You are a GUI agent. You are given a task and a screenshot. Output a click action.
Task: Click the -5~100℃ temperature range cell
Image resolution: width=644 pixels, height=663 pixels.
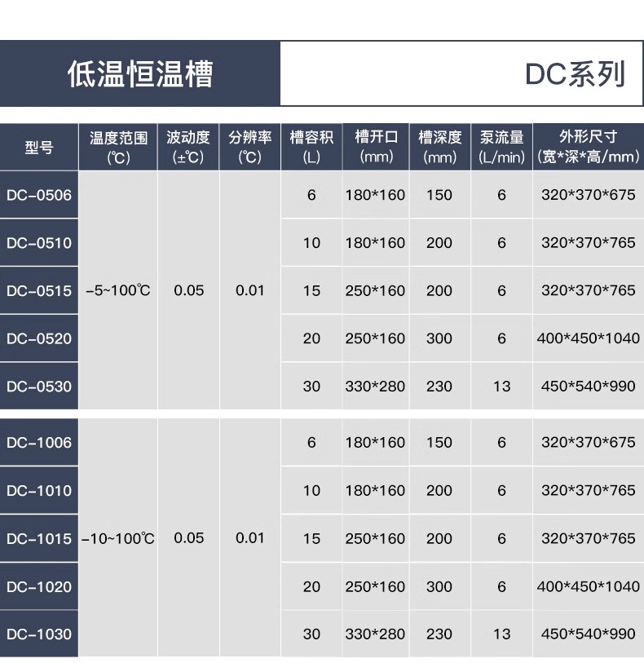point(118,290)
